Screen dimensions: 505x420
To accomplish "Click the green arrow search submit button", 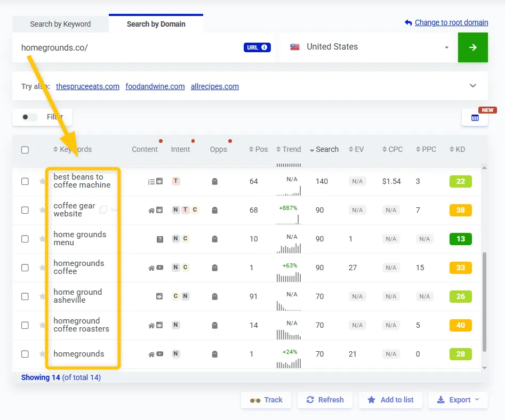I will [472, 47].
